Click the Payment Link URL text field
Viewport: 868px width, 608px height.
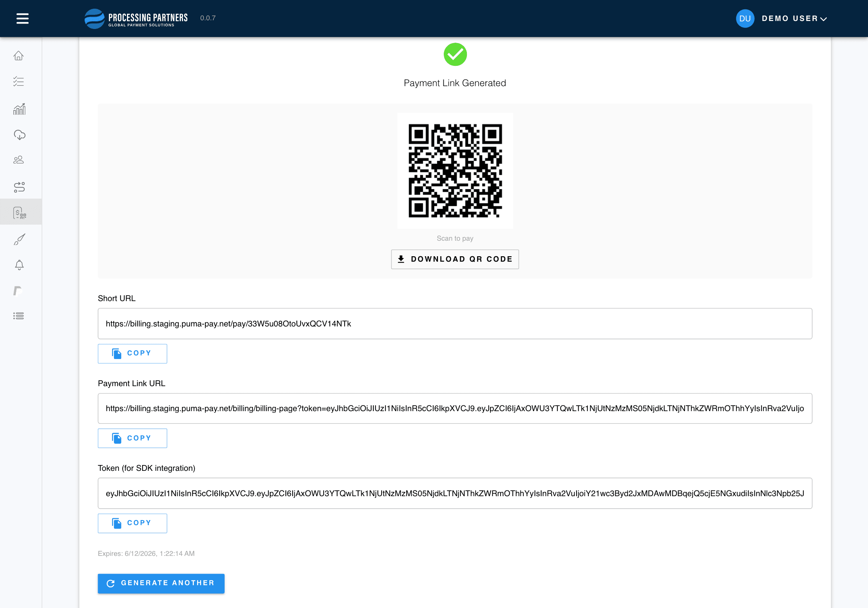455,408
